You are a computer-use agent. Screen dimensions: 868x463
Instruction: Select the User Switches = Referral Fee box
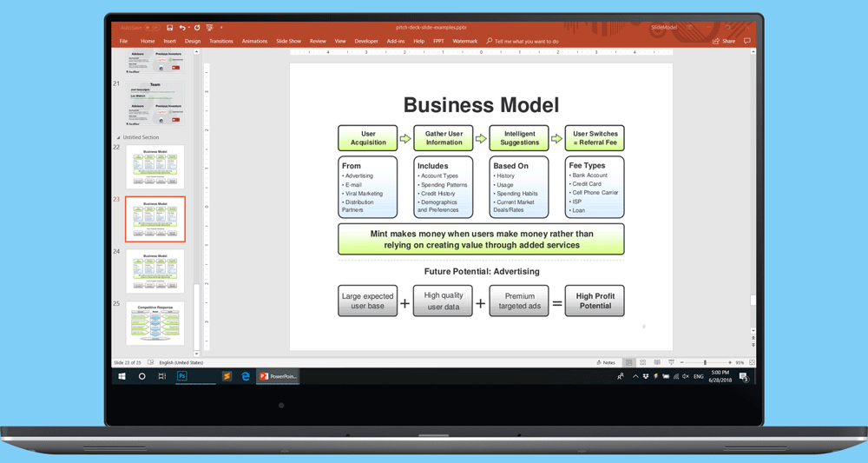coord(595,138)
